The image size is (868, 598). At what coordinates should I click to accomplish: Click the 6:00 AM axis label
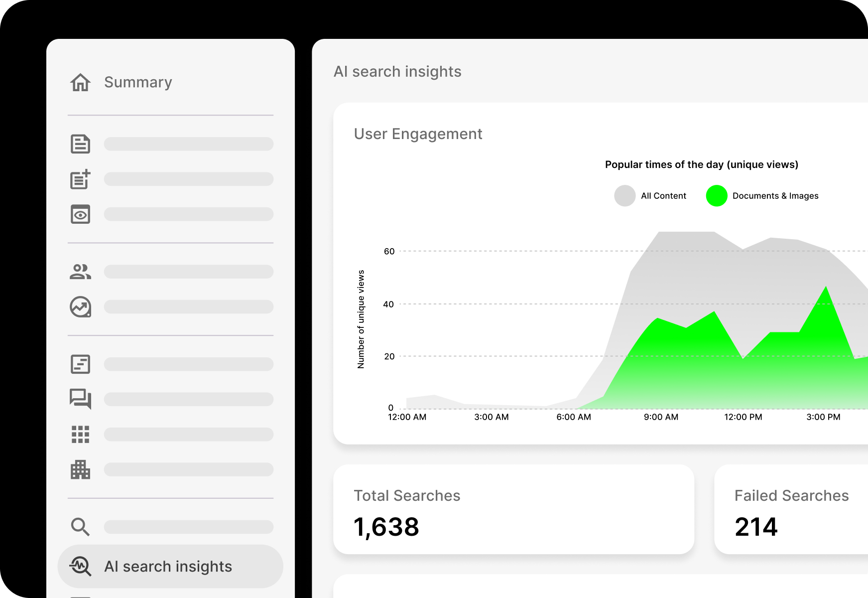574,417
